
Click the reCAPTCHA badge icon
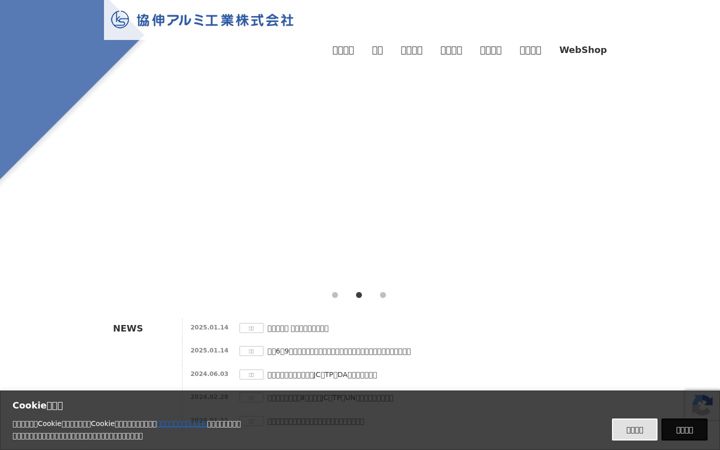[703, 405]
